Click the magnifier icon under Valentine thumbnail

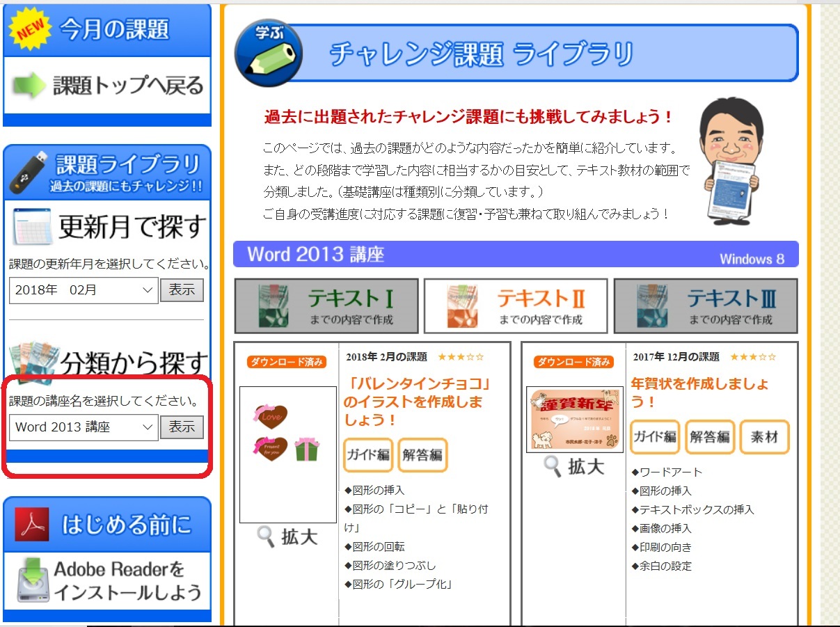click(x=266, y=537)
